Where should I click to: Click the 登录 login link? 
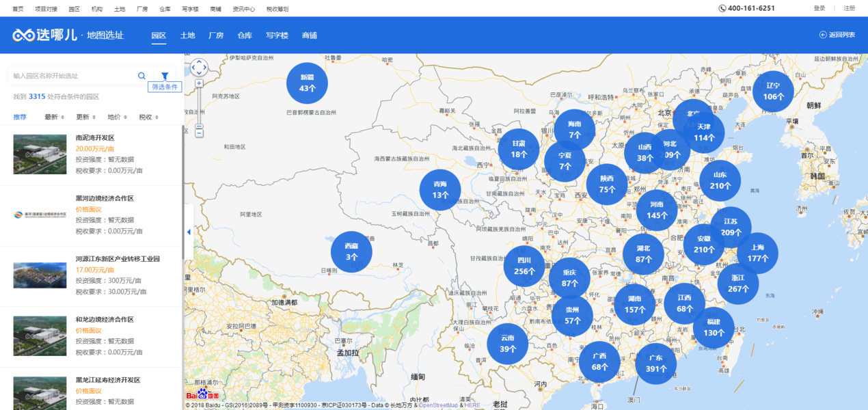tap(819, 8)
